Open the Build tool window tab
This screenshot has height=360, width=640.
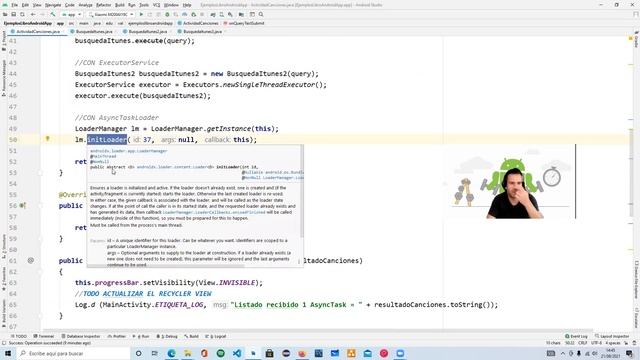click(191, 336)
